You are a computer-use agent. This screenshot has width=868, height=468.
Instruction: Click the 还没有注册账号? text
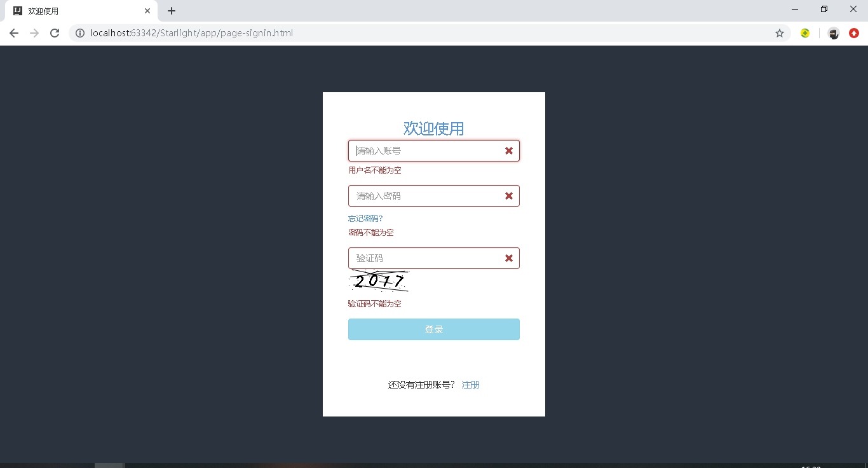[x=422, y=385]
